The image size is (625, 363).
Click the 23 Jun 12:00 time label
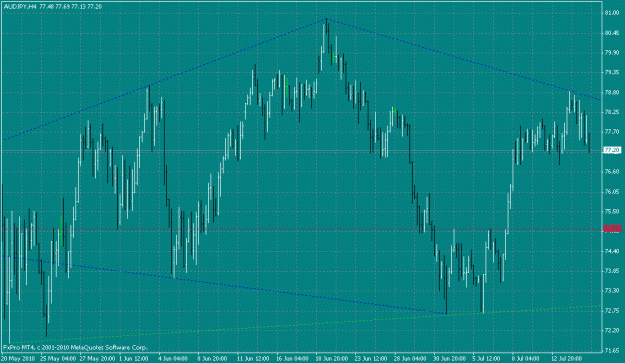pos(371,358)
